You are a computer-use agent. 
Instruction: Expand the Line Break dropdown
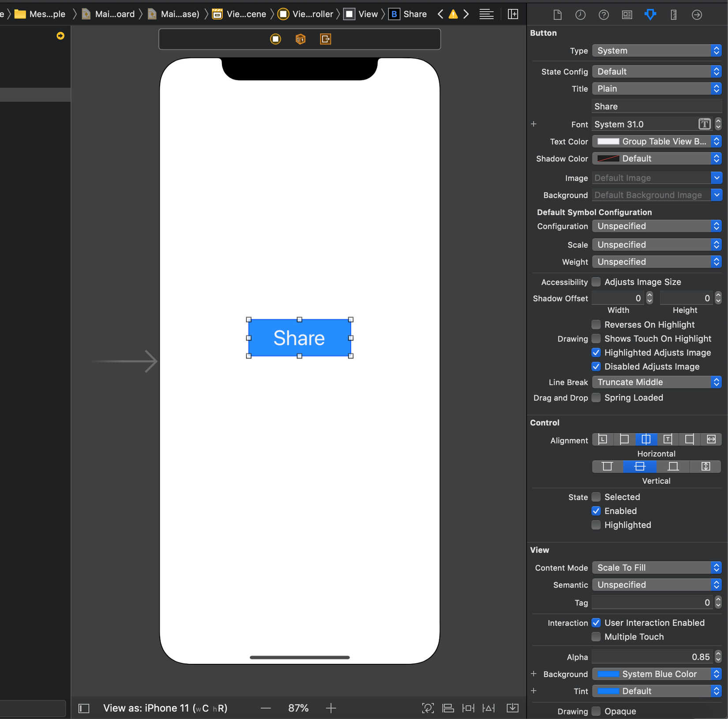pyautogui.click(x=657, y=382)
